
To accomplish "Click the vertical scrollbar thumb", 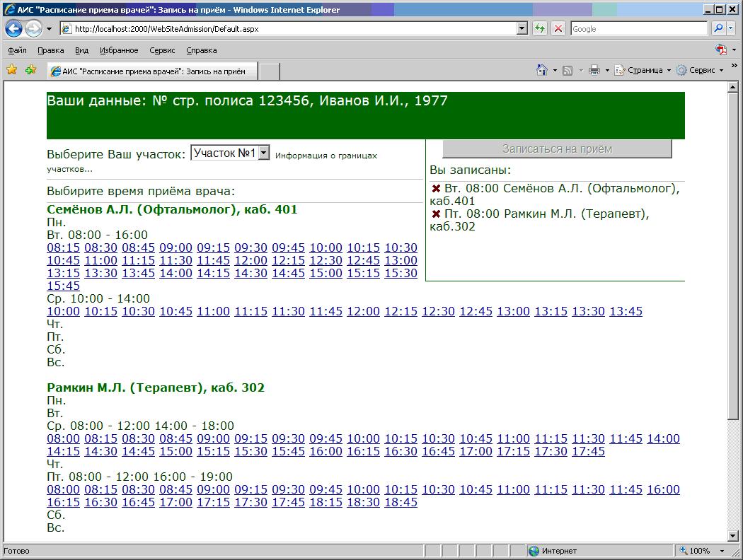I will coord(733,256).
